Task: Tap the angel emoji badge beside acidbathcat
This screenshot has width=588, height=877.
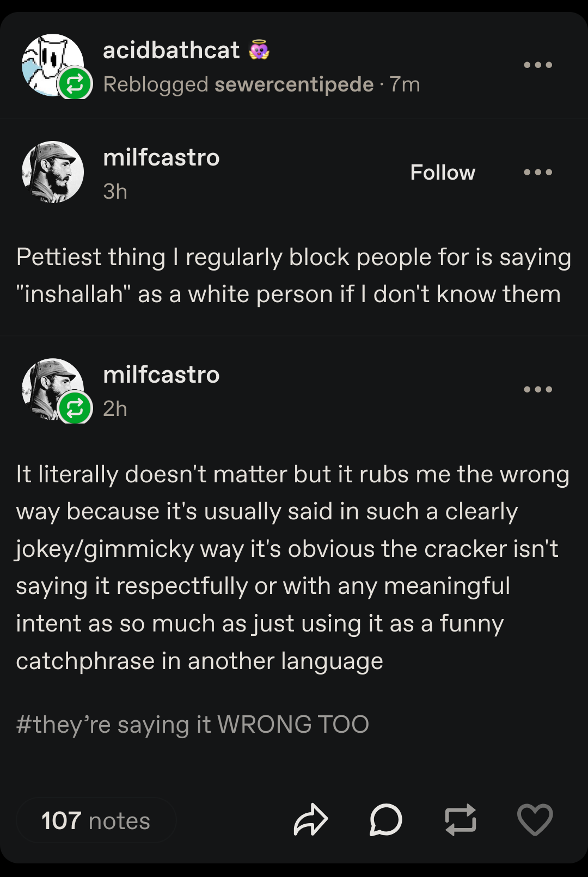Action: [259, 51]
